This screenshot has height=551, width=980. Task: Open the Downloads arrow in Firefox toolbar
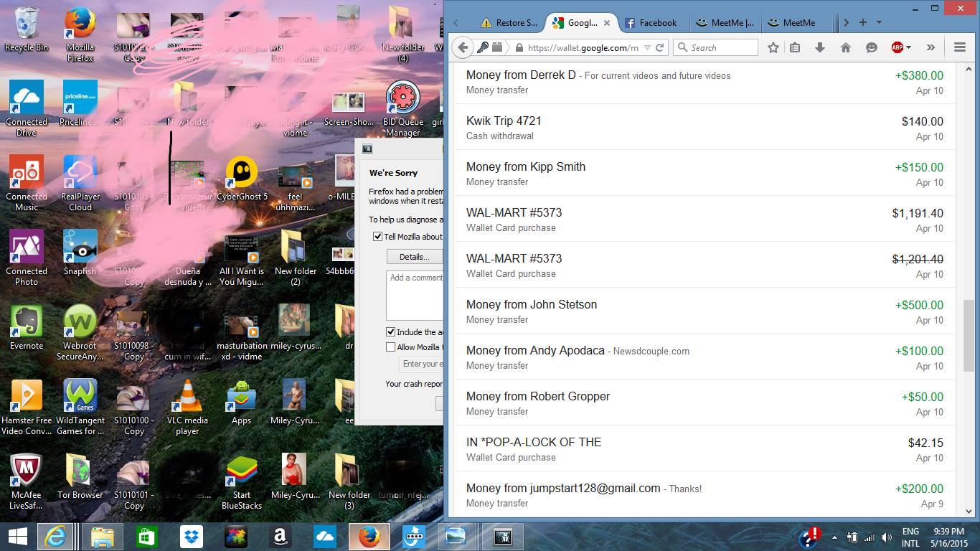tap(820, 47)
